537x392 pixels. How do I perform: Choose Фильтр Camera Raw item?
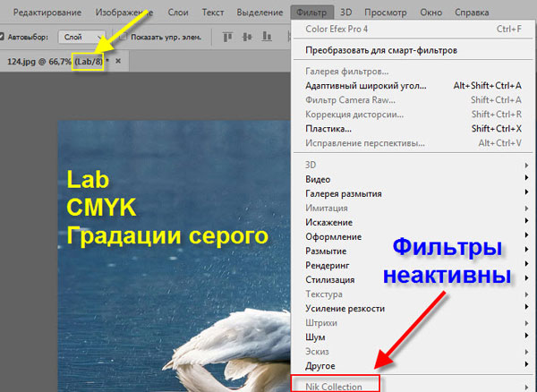coord(413,100)
